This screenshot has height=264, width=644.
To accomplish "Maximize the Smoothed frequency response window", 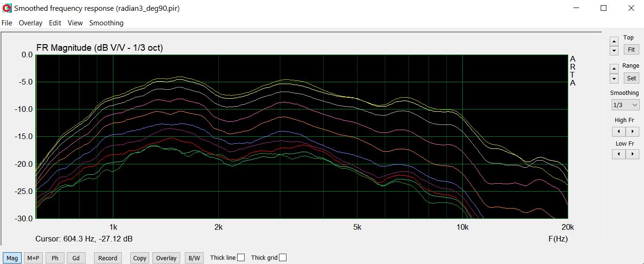I will (604, 8).
